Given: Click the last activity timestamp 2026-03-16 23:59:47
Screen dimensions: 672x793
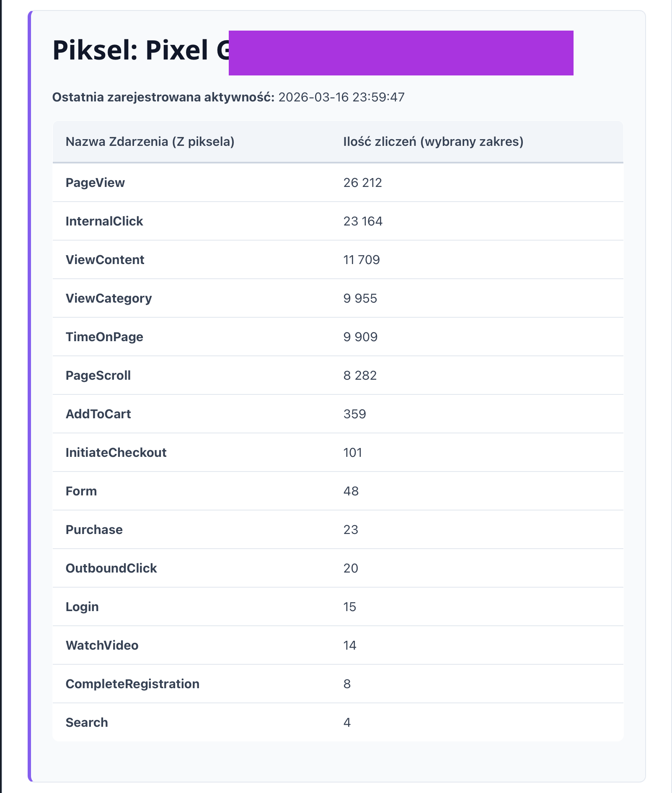Looking at the screenshot, I should pyautogui.click(x=341, y=97).
